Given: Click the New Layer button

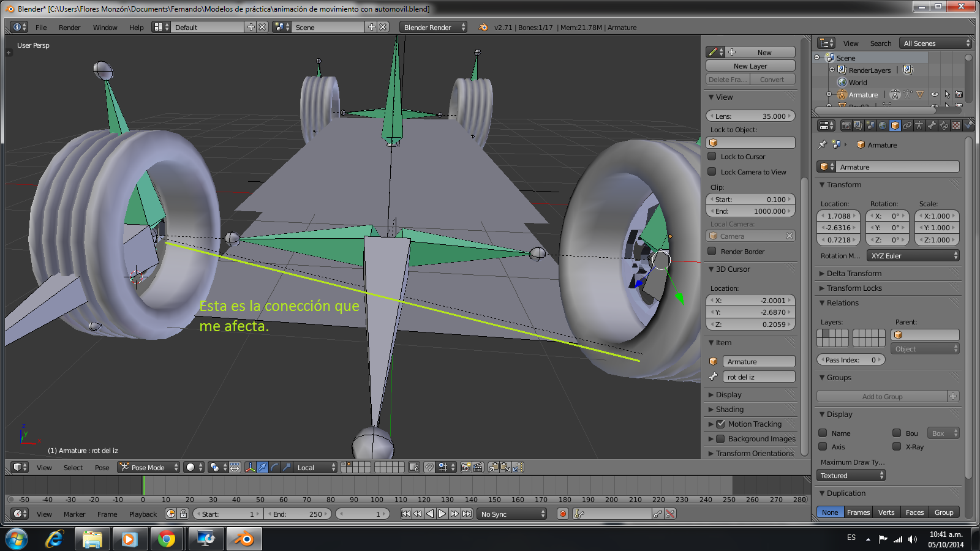Looking at the screenshot, I should [750, 66].
